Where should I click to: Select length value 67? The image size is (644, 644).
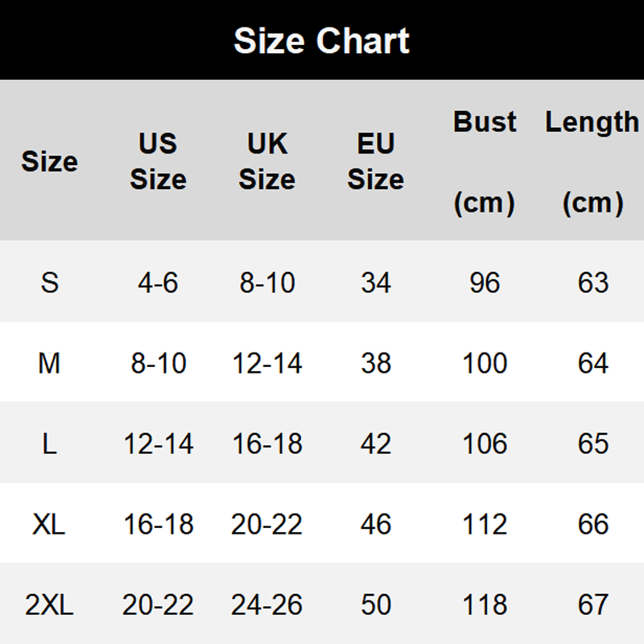point(592,605)
